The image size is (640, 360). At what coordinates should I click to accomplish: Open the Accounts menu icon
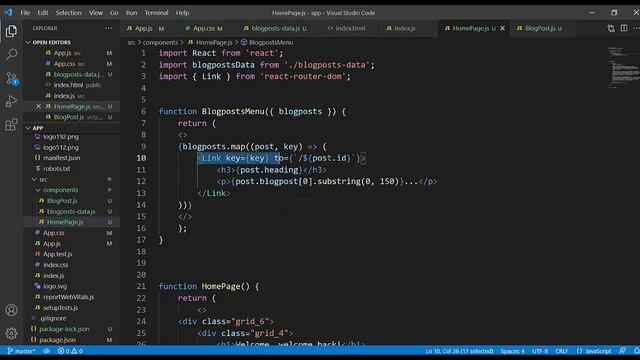[x=11, y=310]
